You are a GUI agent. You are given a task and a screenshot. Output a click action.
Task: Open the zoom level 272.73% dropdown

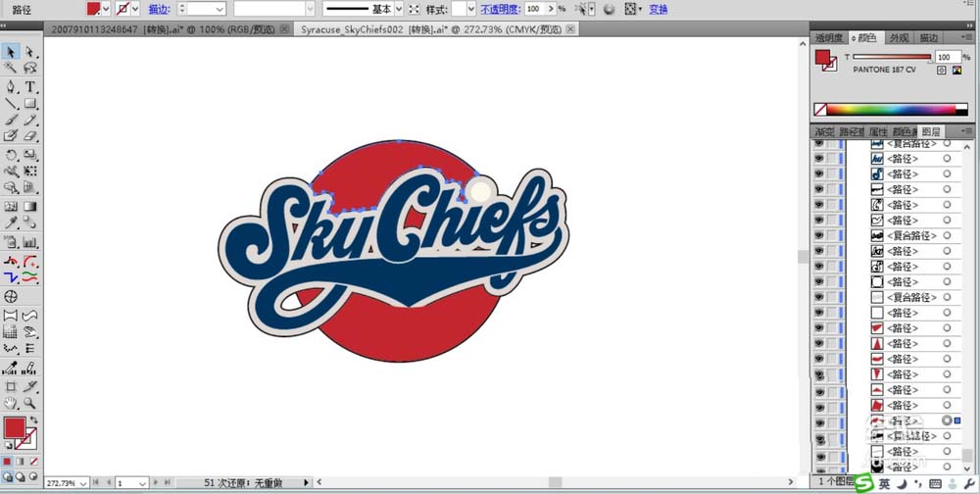tap(83, 483)
